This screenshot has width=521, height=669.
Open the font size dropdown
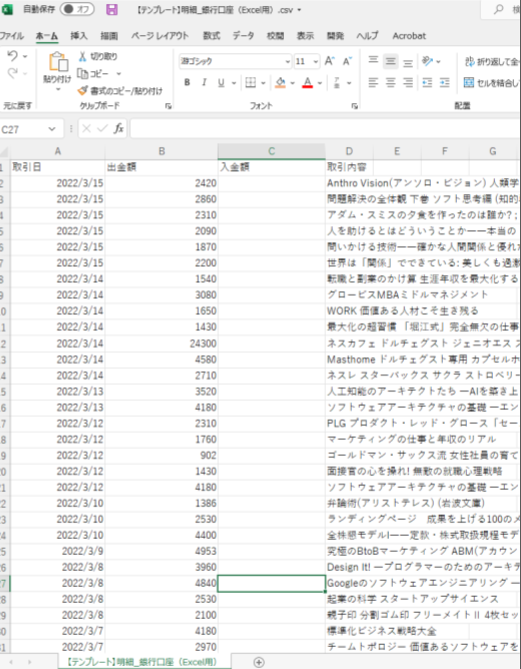click(x=316, y=62)
